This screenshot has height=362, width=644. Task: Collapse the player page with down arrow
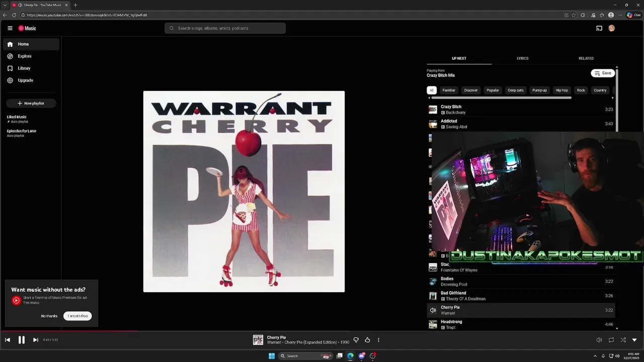click(634, 340)
